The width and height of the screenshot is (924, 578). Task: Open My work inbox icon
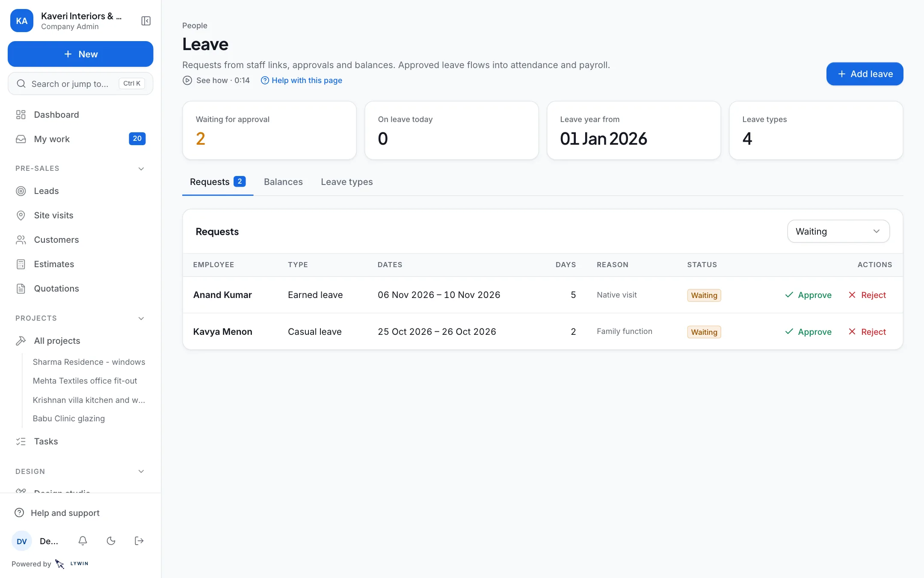point(21,139)
